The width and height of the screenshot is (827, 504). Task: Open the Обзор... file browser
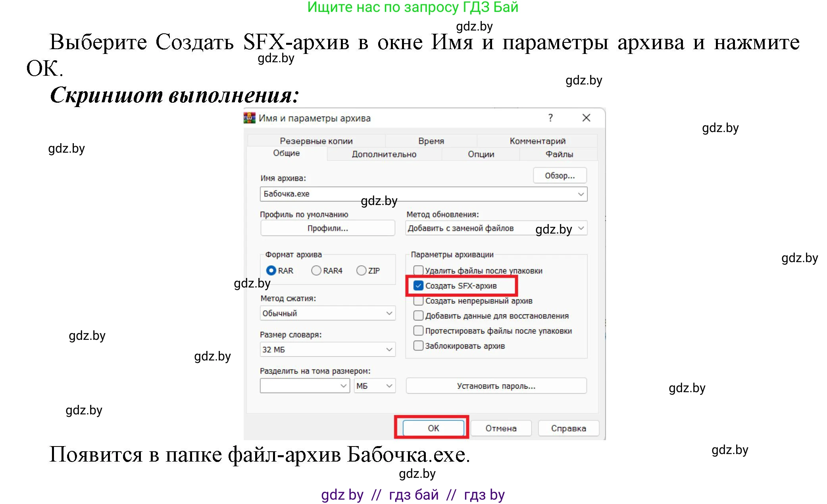pyautogui.click(x=560, y=175)
